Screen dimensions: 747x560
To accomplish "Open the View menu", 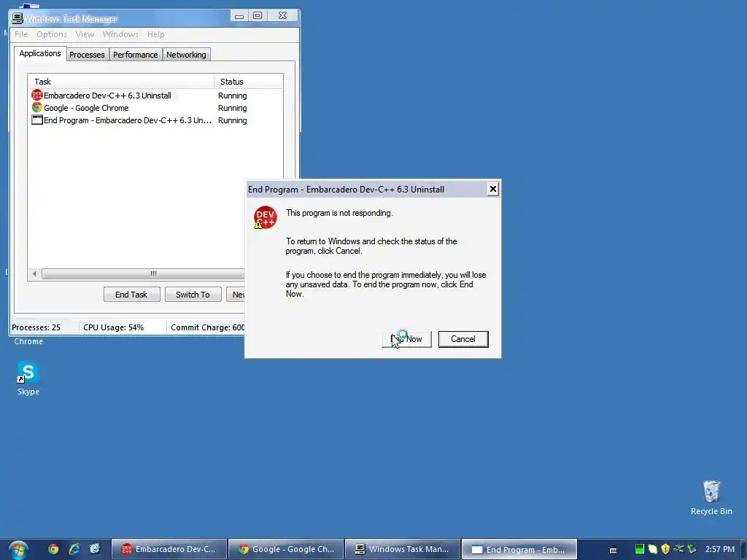I will coord(85,34).
